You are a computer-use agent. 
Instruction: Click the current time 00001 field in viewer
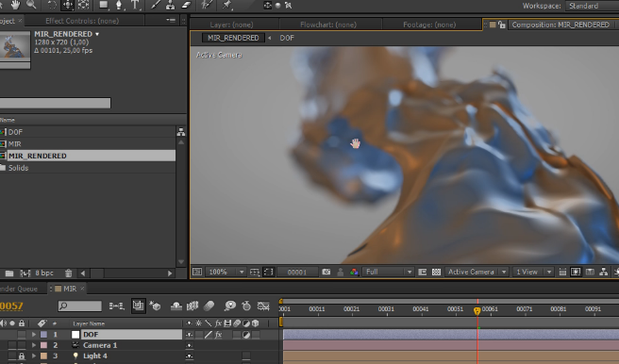pos(297,272)
